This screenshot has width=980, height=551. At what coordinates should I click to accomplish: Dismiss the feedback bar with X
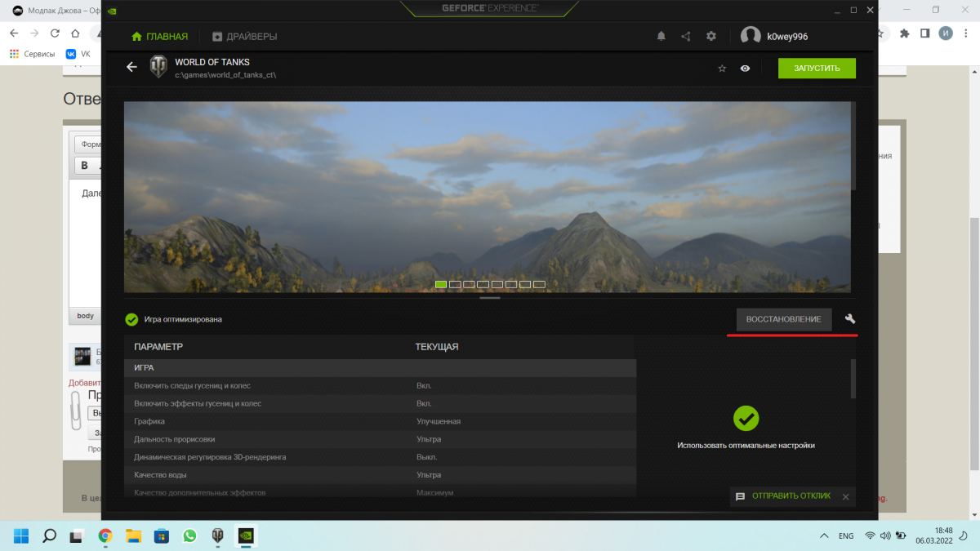click(x=845, y=496)
